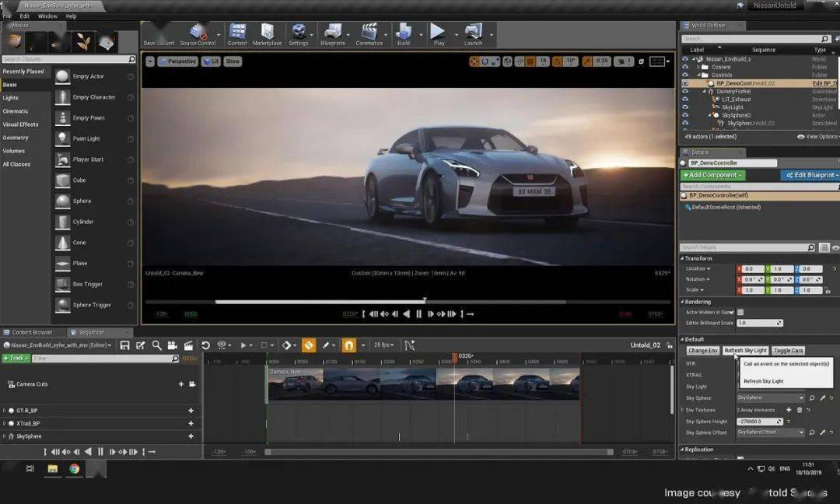This screenshot has width=840, height=504.
Task: Click the green Track button in Sequencer
Action: pyautogui.click(x=16, y=359)
